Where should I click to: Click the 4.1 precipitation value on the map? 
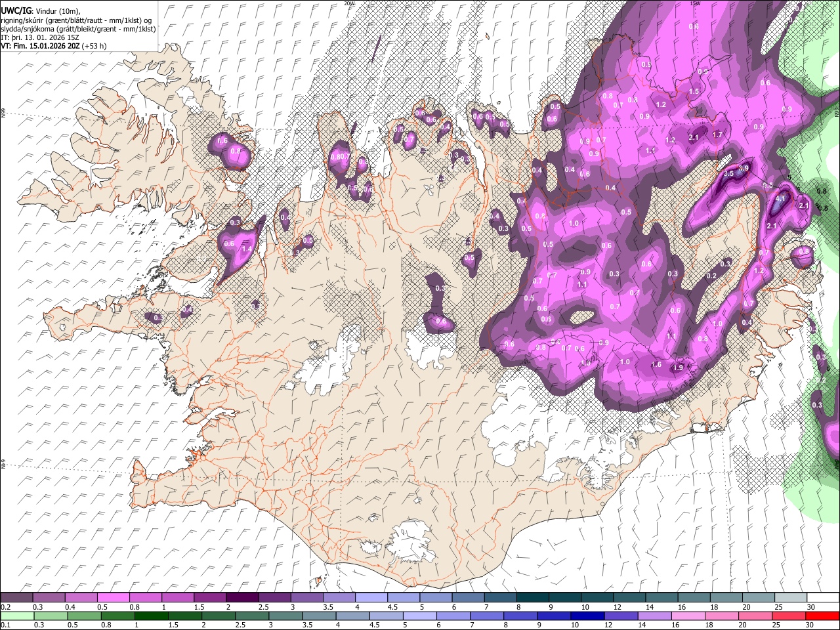pos(780,198)
